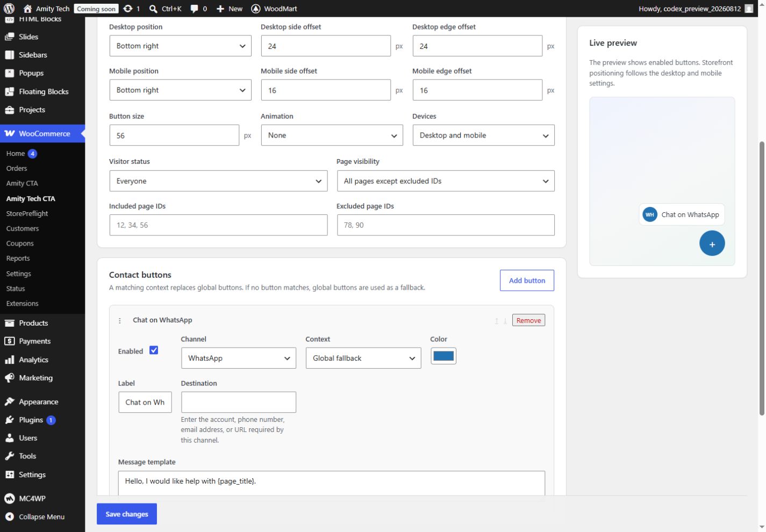Click the Floating Blocks icon
Viewport: 766px width, 532px height.
(10, 91)
